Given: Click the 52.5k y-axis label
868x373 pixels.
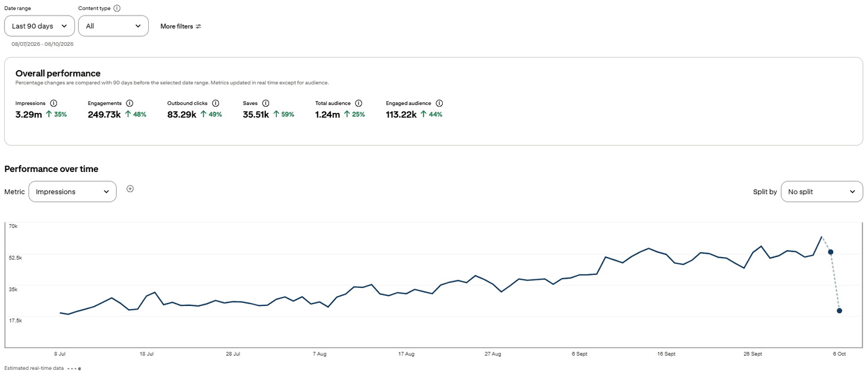Looking at the screenshot, I should (x=15, y=258).
